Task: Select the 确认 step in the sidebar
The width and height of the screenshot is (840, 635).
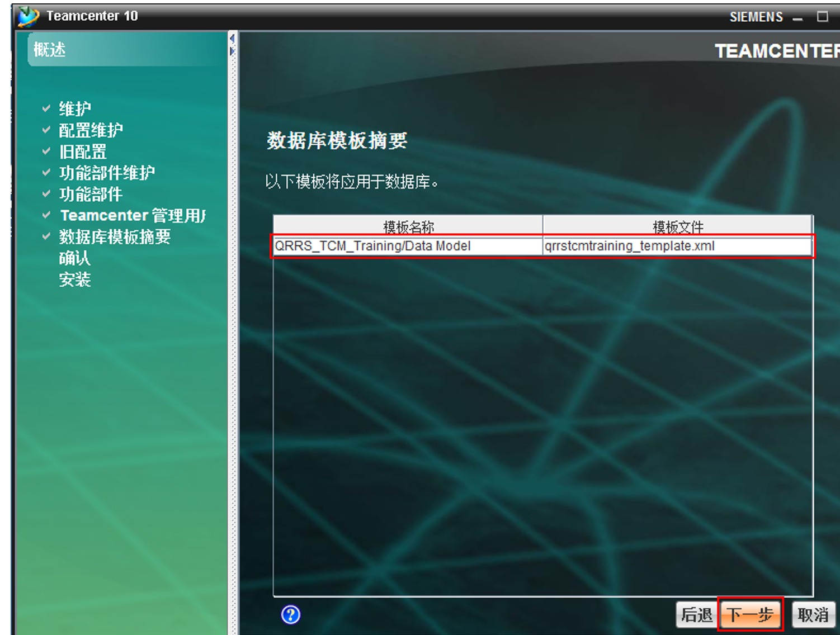Action: coord(74,258)
